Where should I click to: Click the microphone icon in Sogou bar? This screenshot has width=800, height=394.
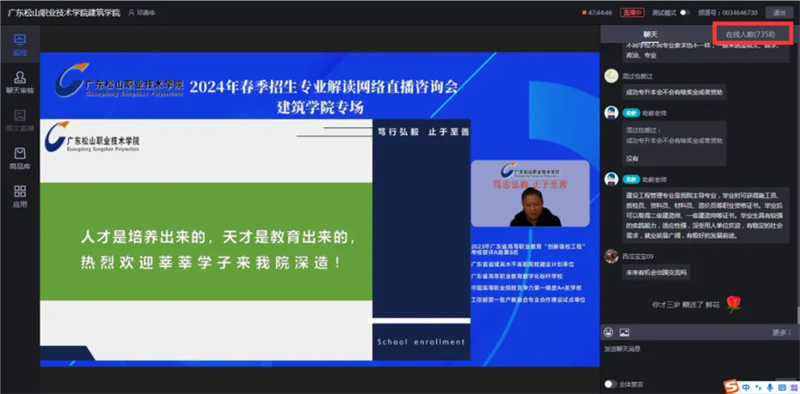pyautogui.click(x=769, y=387)
